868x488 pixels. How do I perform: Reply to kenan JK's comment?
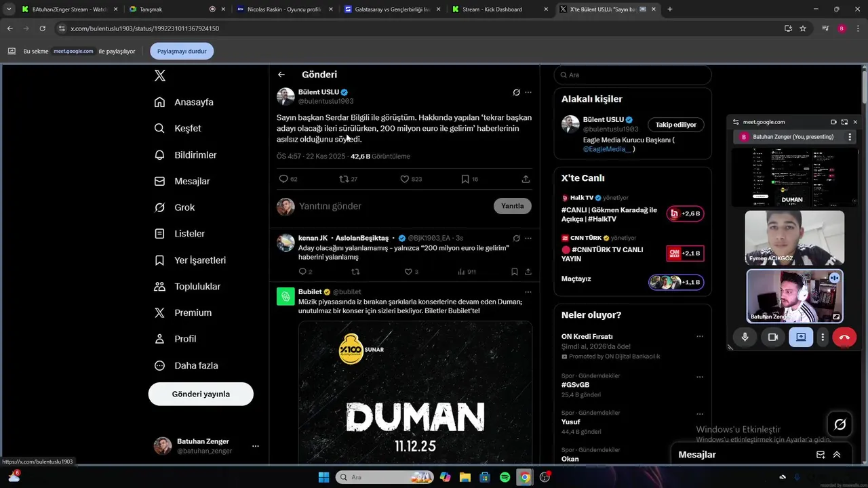[305, 272]
